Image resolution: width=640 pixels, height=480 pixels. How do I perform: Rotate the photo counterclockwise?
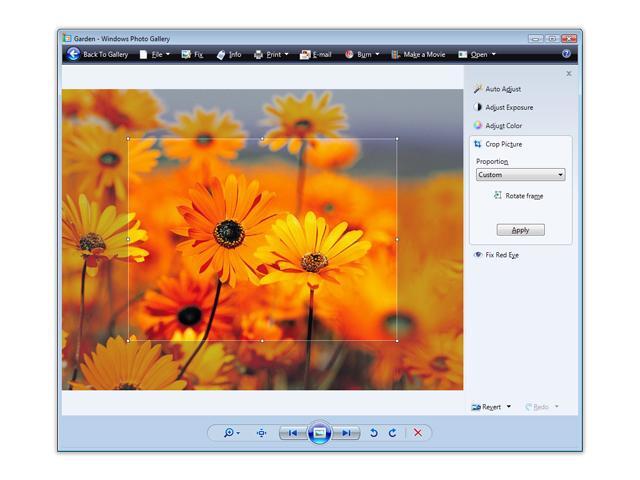pyautogui.click(x=374, y=433)
